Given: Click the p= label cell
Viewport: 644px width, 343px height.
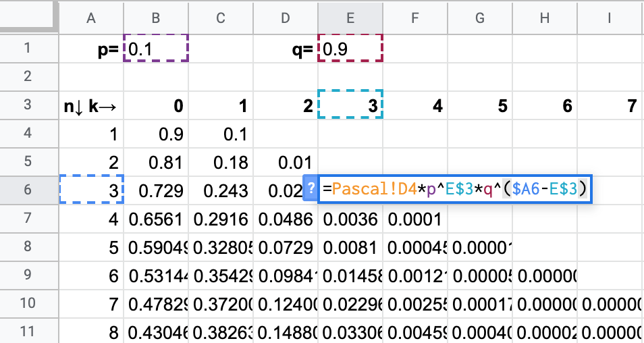Looking at the screenshot, I should click(91, 49).
